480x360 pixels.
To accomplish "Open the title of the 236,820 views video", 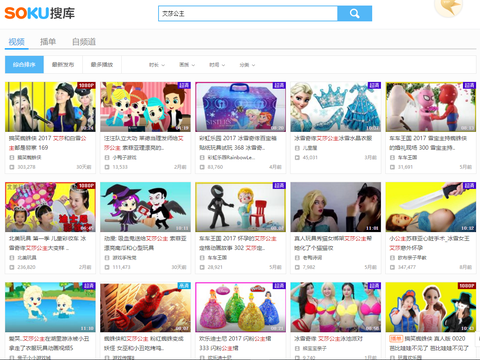I will tap(47, 243).
